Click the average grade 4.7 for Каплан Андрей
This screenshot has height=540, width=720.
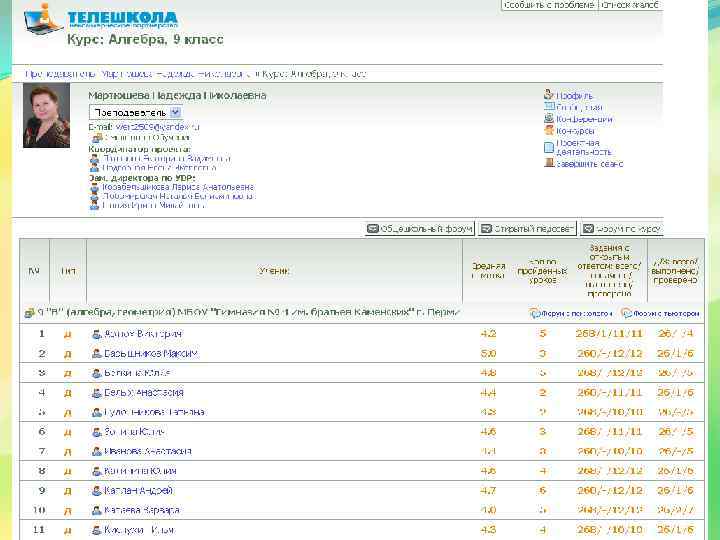[x=488, y=491]
